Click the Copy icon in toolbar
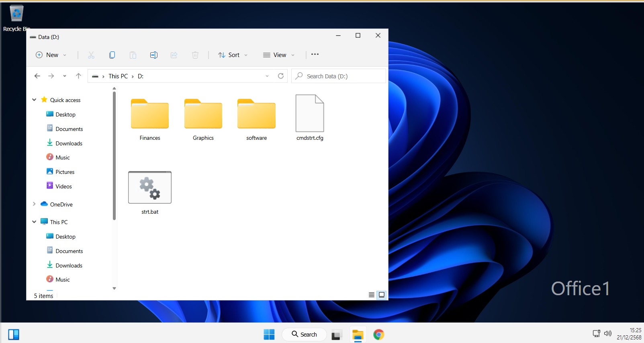The image size is (644, 343). 112,55
